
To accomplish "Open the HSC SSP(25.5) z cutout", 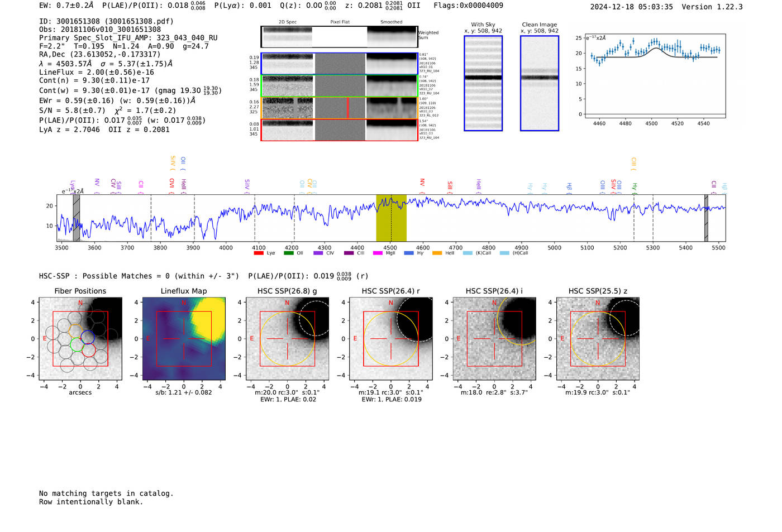I will [x=598, y=339].
